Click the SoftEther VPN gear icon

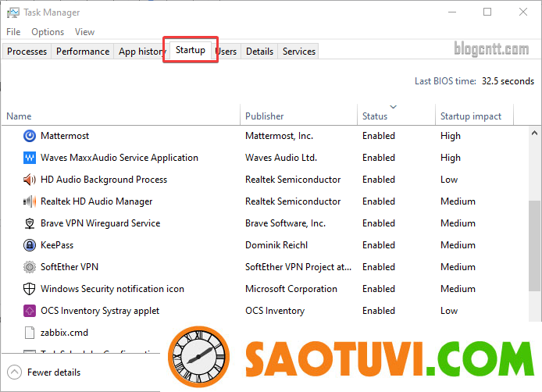pos(30,267)
